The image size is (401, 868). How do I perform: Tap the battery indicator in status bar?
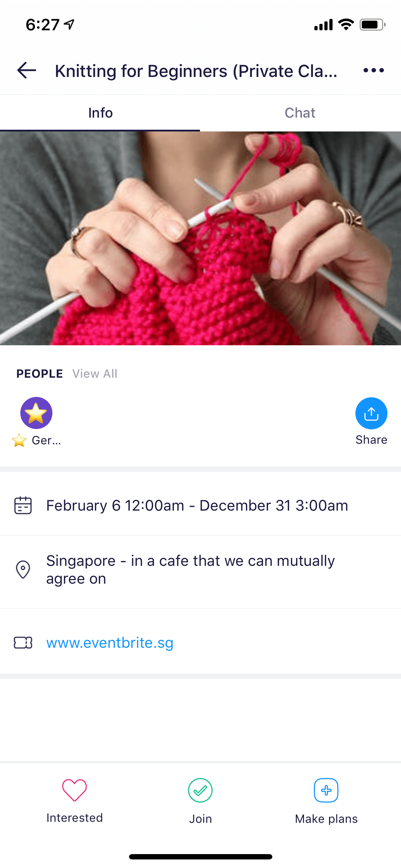[x=372, y=25]
